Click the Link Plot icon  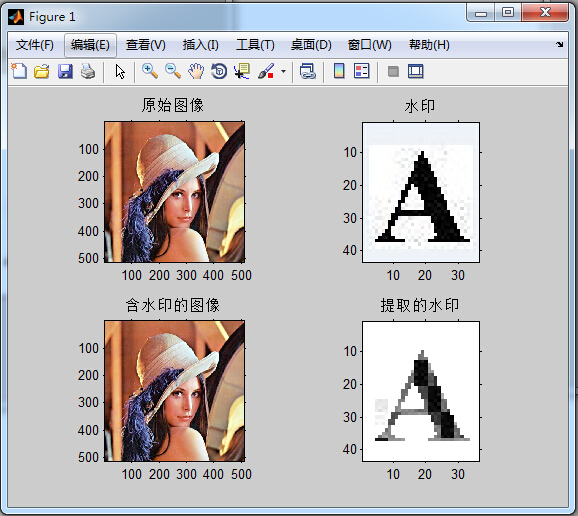[307, 71]
